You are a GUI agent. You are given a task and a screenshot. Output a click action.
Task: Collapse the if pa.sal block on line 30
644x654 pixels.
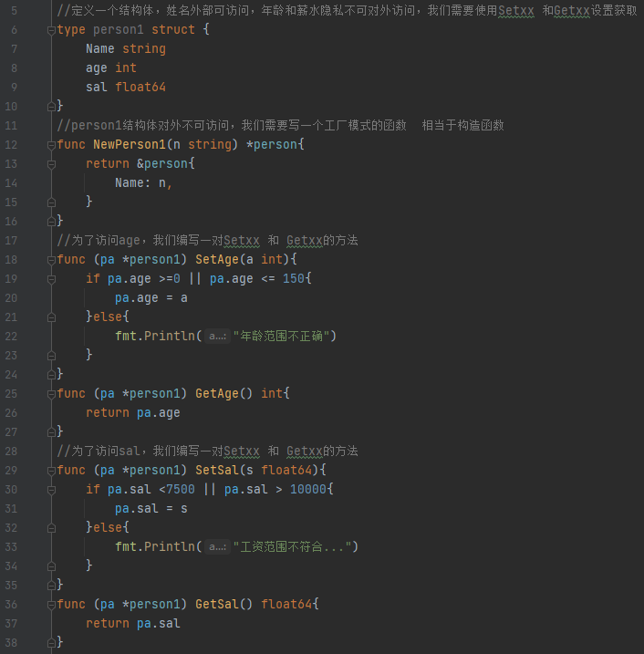(50, 490)
